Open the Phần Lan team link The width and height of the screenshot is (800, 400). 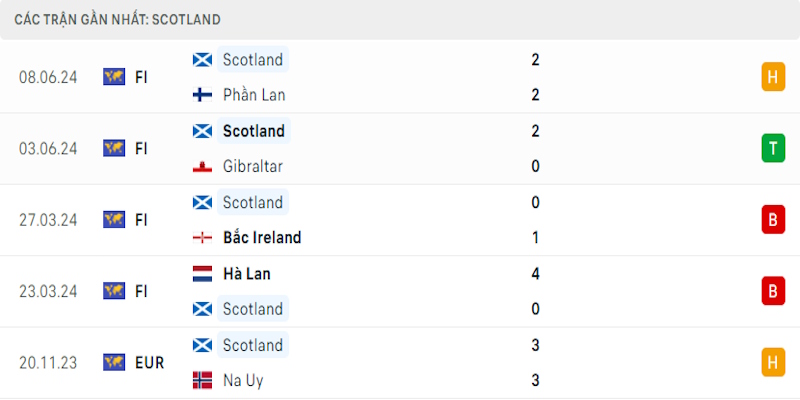[253, 95]
